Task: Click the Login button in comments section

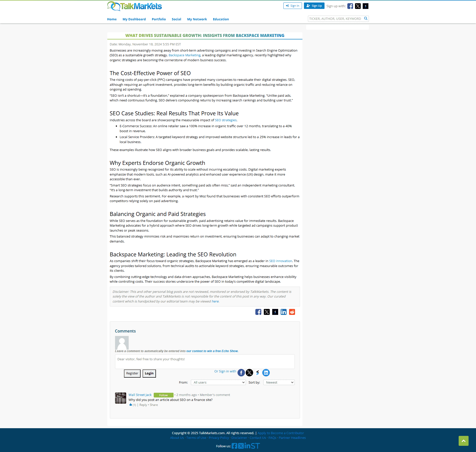Action: 149,373
